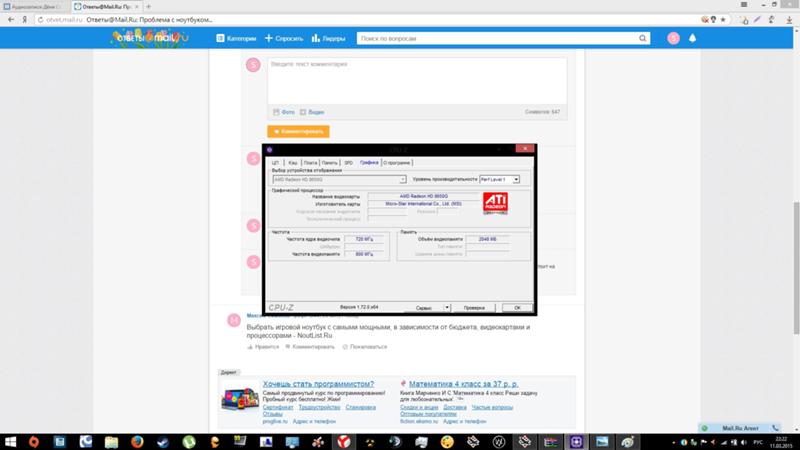Switch to the first browser tab

[35, 7]
